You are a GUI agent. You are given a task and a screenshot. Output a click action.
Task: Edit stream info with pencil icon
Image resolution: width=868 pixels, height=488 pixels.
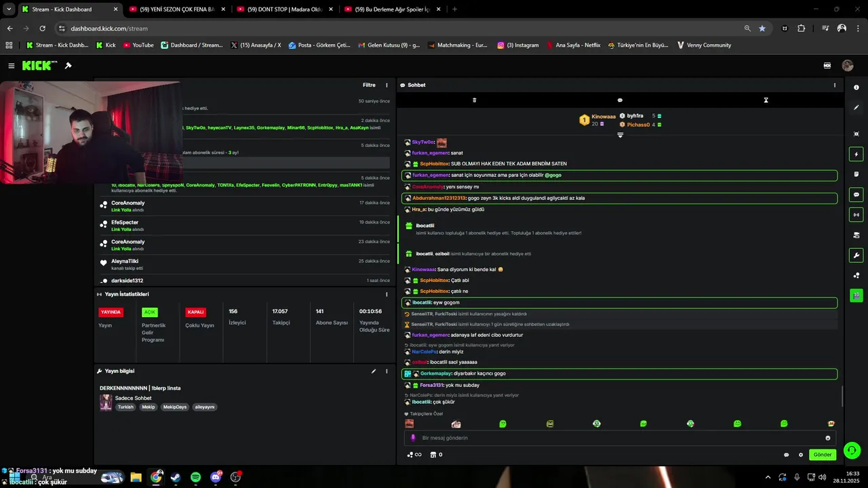pyautogui.click(x=374, y=371)
